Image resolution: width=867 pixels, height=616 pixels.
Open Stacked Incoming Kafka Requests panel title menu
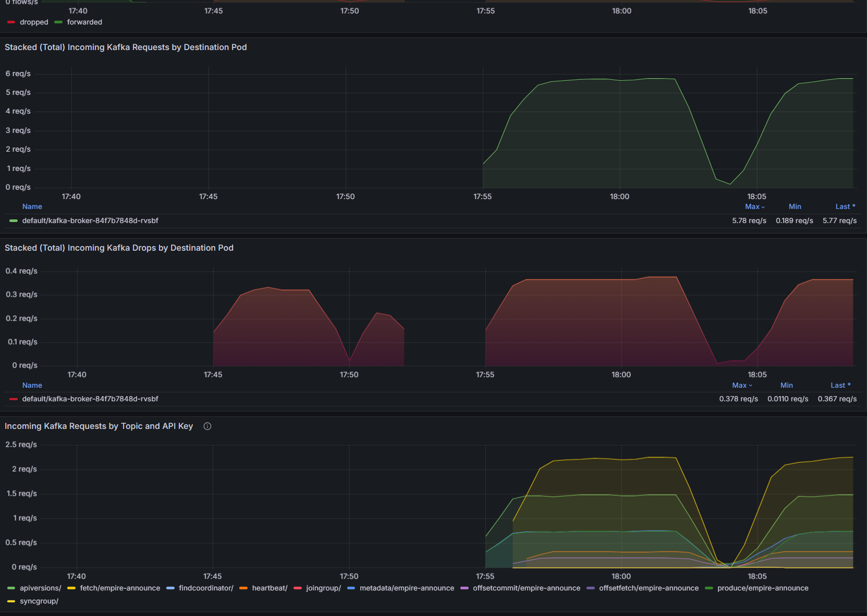click(126, 47)
